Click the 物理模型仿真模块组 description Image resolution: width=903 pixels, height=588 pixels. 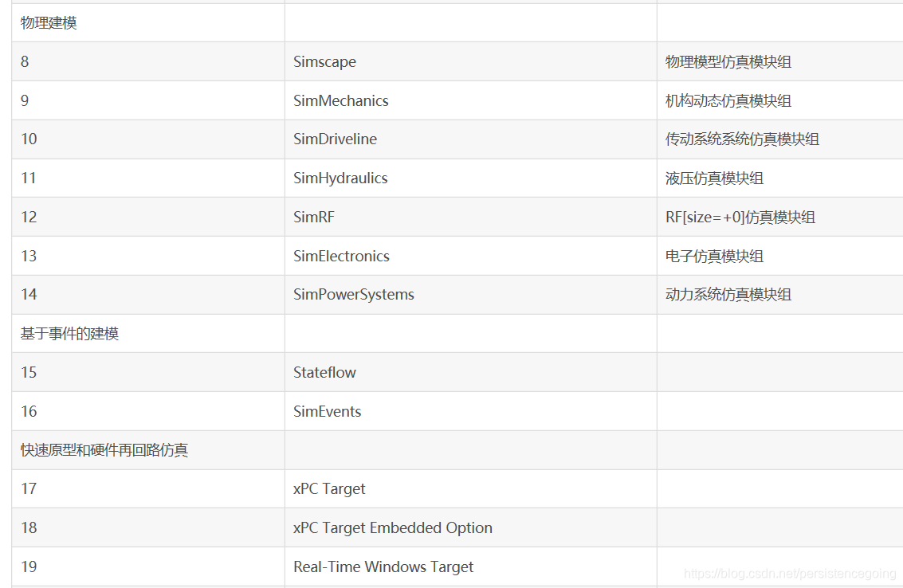[728, 61]
